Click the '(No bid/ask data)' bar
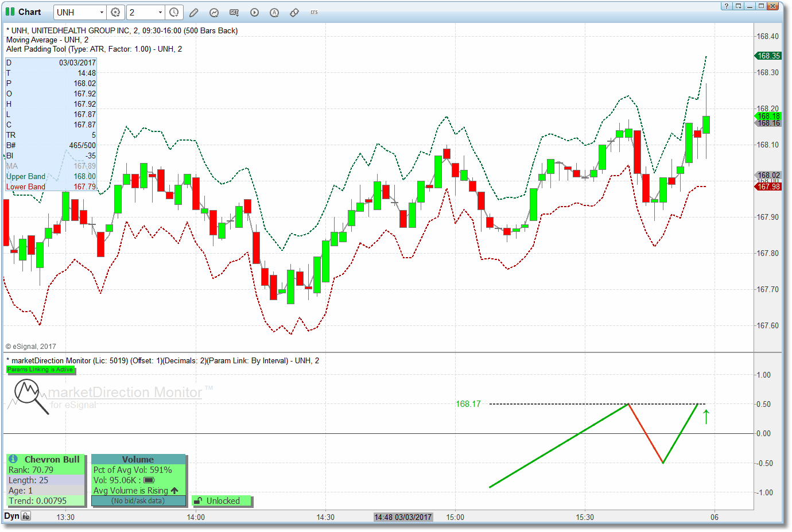This screenshot has width=792, height=532. pos(138,501)
